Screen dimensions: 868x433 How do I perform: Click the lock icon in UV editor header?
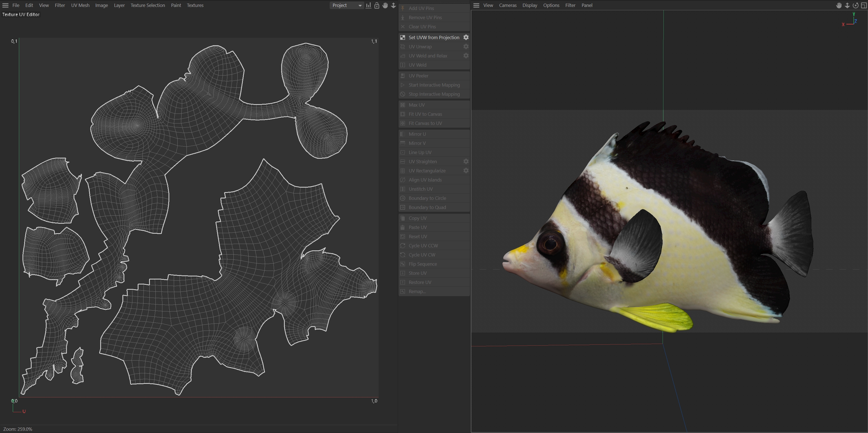[x=377, y=5]
